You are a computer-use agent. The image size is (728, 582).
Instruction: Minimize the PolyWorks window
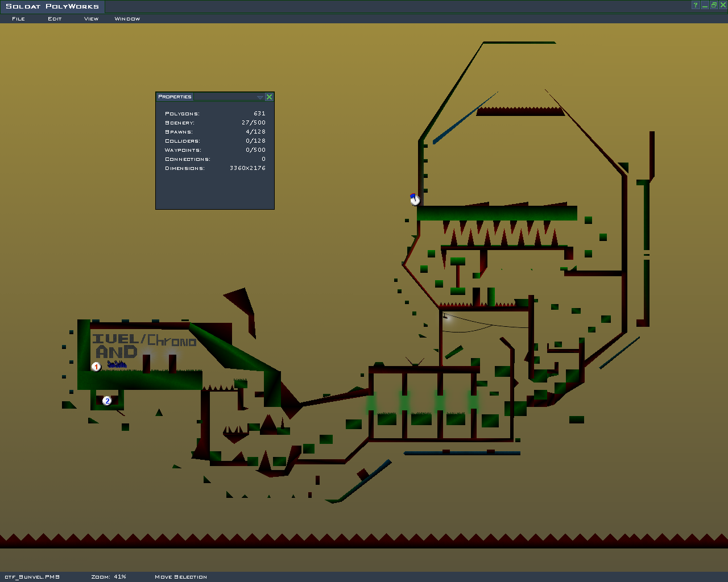705,5
